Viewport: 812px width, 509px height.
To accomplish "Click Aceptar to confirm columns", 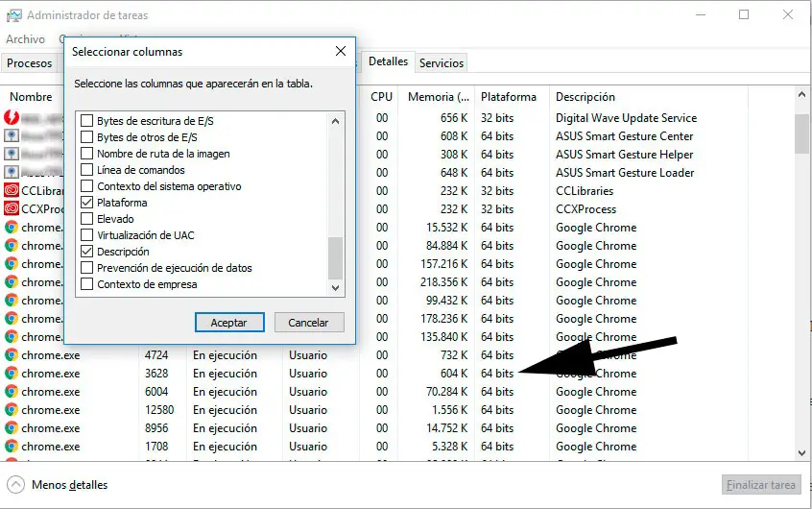I will (x=229, y=323).
